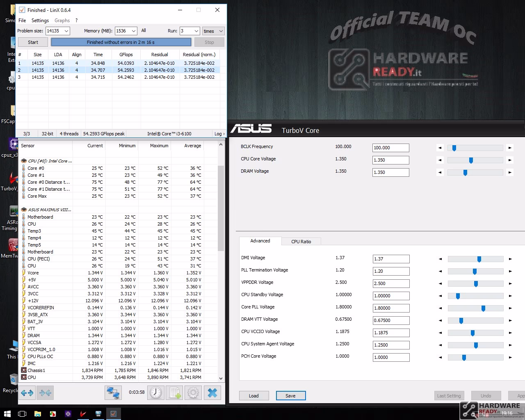Screen dimensions: 525x420
Task: Click the Save button in TurboV Core
Action: (x=290, y=396)
